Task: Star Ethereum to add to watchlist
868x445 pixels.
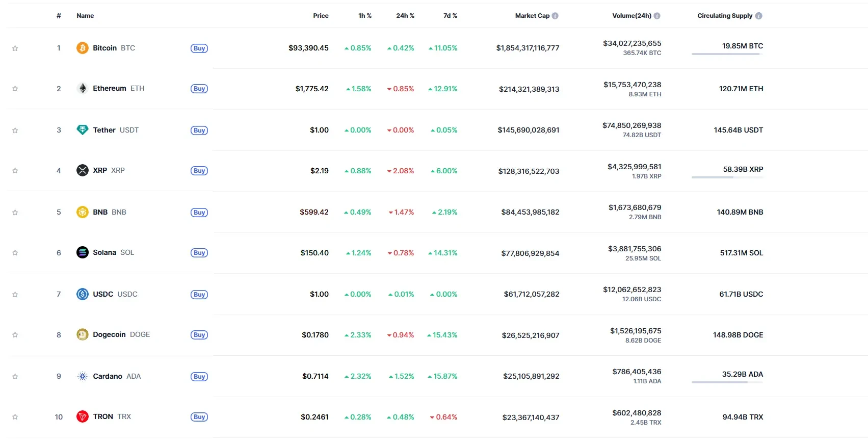Action: pyautogui.click(x=15, y=89)
